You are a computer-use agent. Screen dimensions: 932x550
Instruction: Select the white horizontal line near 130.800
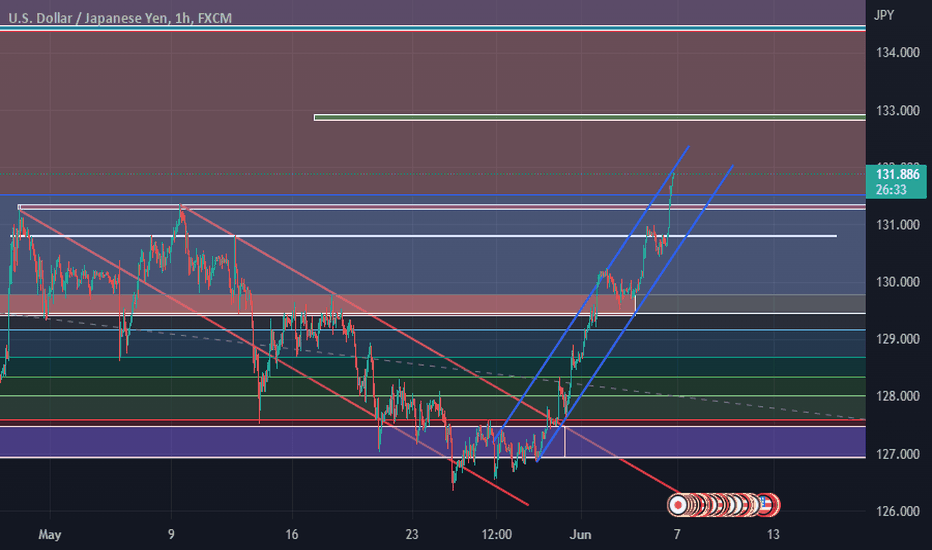(423, 236)
